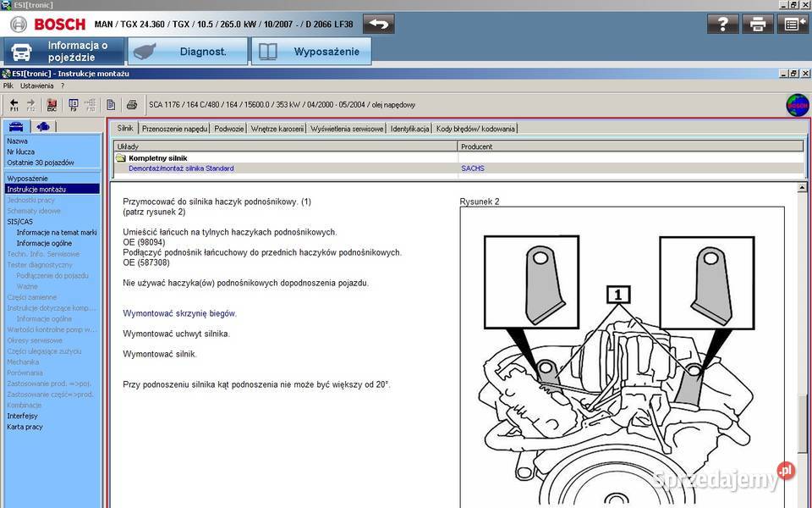
Task: Click the scroll up arrow of instructions pane
Action: point(802,188)
